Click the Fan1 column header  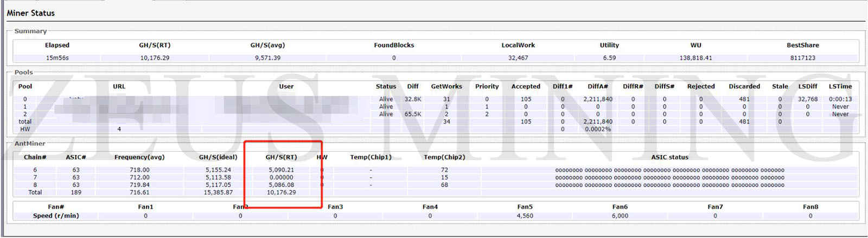point(145,207)
